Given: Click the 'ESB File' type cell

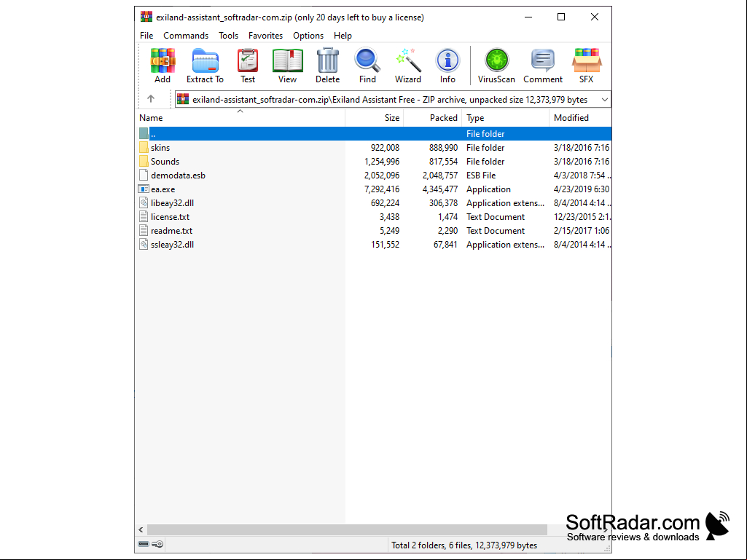Looking at the screenshot, I should [481, 176].
